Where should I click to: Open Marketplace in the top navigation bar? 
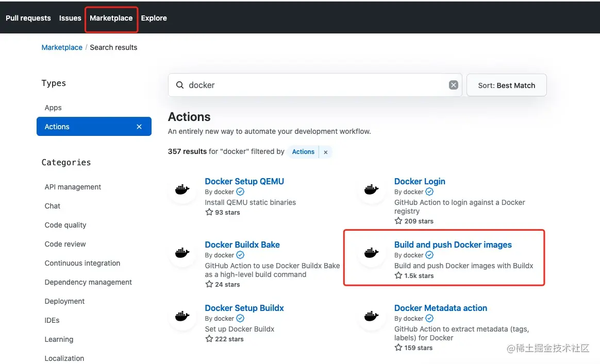pos(111,18)
